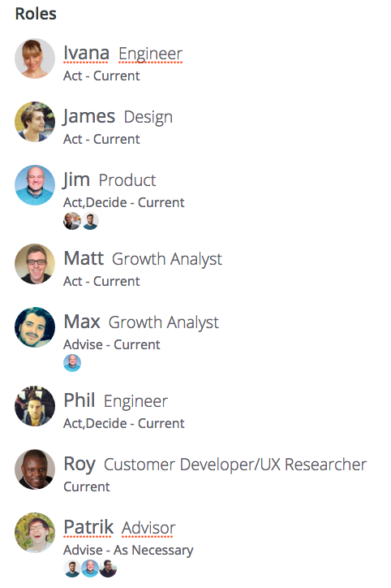
Task: Click Patrik's laughing avatar
Action: pyautogui.click(x=35, y=533)
